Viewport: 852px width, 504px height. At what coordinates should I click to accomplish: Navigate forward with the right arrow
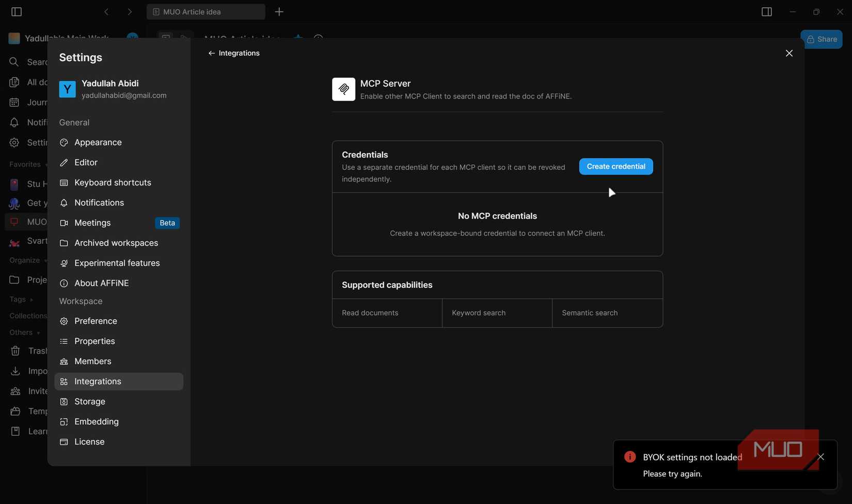130,11
